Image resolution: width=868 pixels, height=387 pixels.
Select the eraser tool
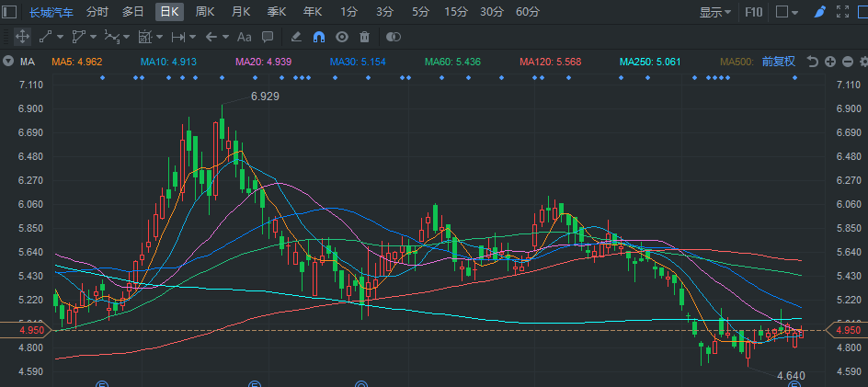(296, 37)
